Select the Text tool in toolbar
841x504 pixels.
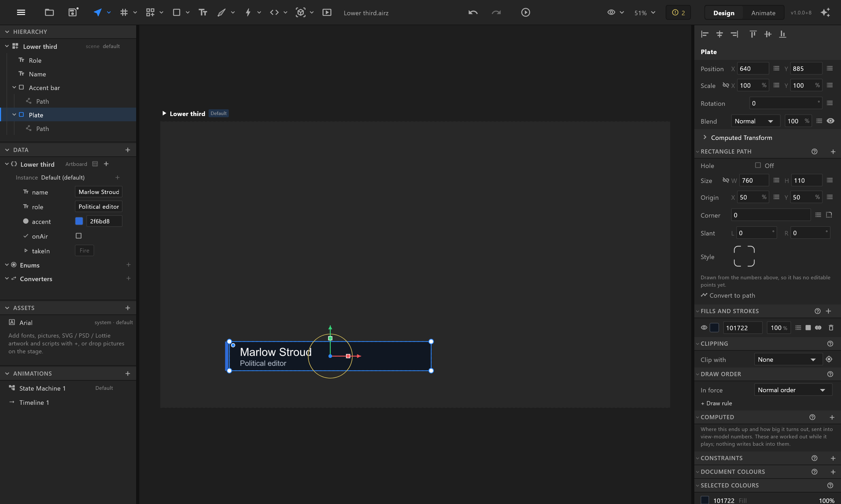tap(203, 13)
